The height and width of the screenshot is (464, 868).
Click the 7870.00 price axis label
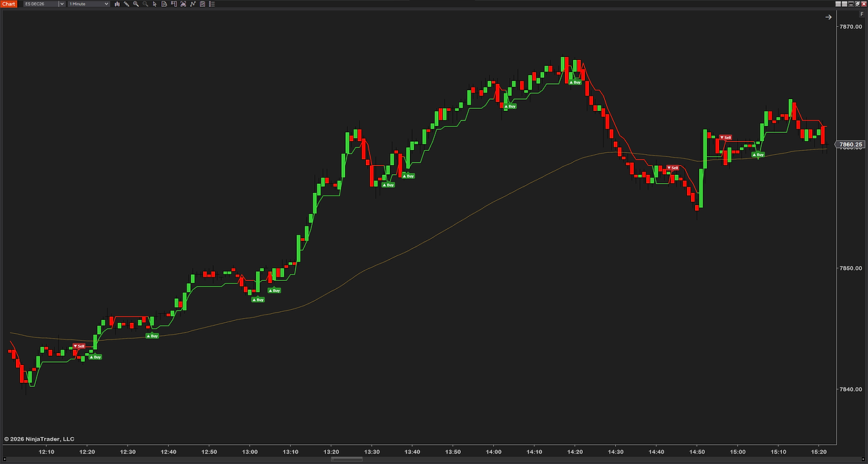pyautogui.click(x=851, y=27)
